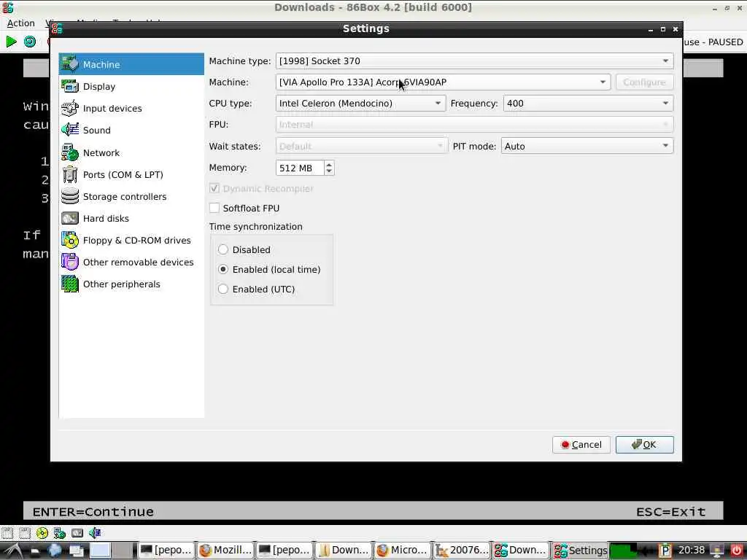
Task: Click the OK button
Action: pos(645,445)
